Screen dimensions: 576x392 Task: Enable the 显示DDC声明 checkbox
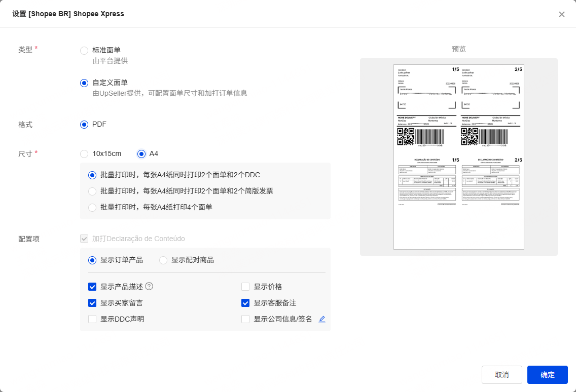92,319
